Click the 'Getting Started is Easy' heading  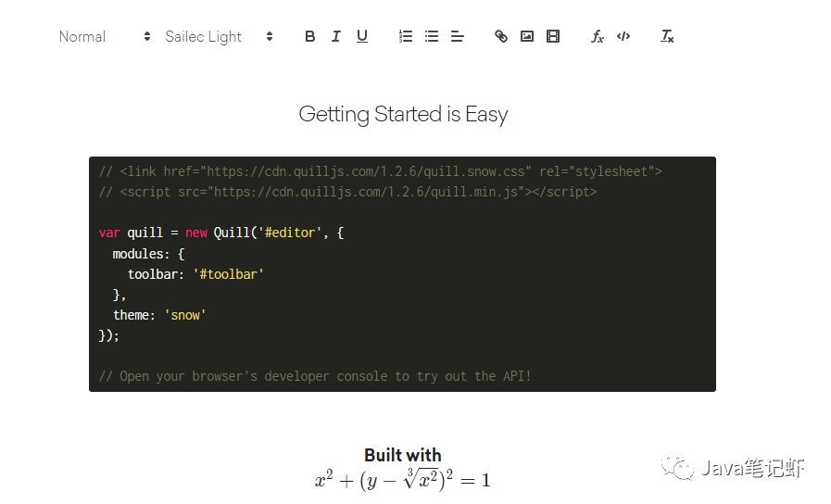coord(403,114)
